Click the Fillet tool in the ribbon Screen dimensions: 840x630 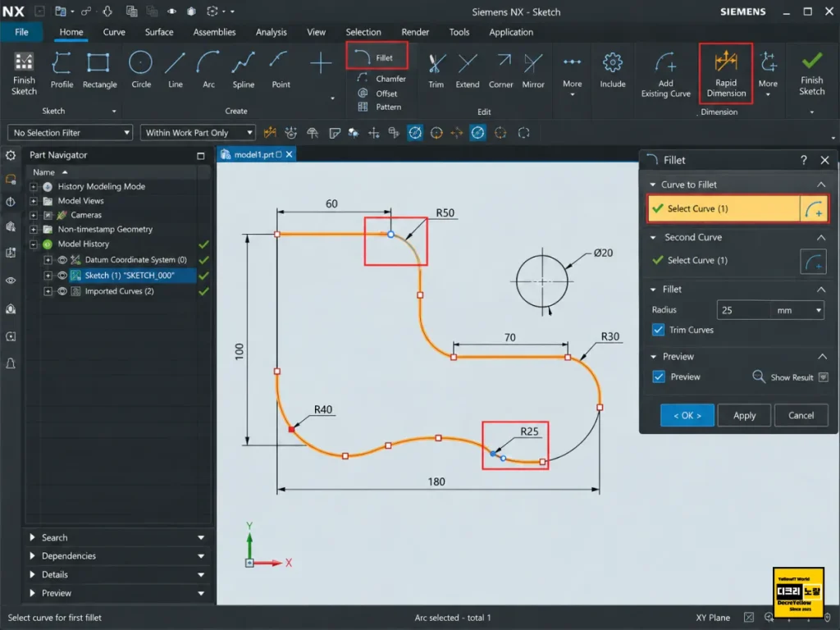[x=377, y=57]
